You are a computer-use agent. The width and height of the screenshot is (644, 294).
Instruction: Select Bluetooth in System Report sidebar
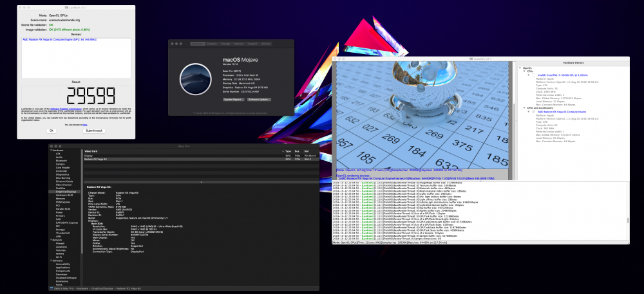point(61,161)
